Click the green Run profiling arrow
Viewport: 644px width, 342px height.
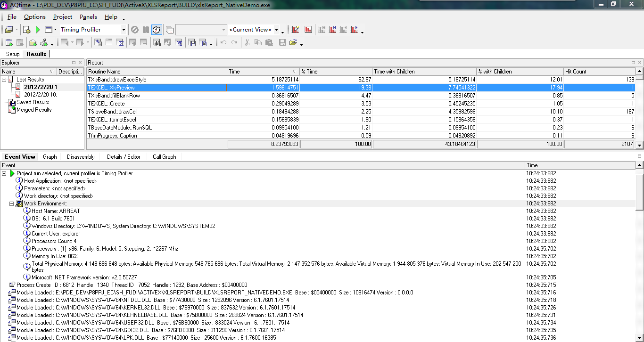pyautogui.click(x=38, y=30)
